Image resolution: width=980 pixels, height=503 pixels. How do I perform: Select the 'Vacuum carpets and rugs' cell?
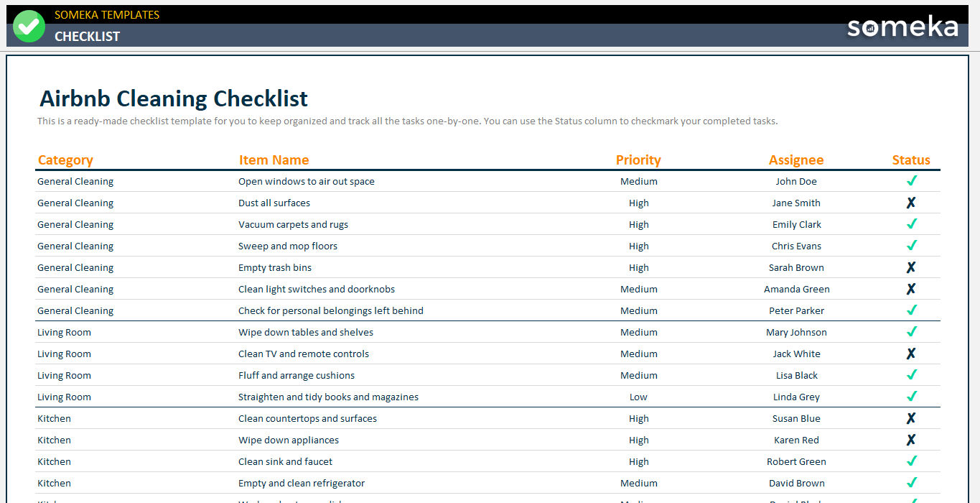(x=293, y=225)
